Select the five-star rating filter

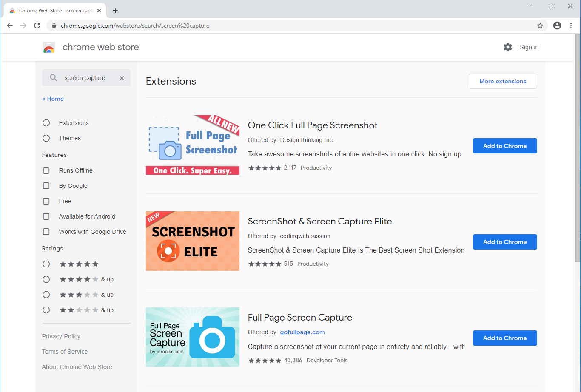point(46,264)
